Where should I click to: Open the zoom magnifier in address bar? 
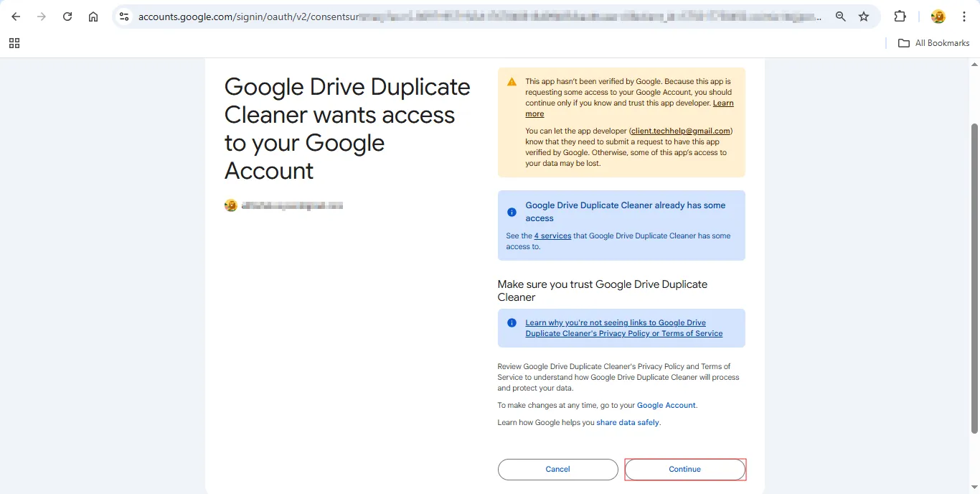840,17
